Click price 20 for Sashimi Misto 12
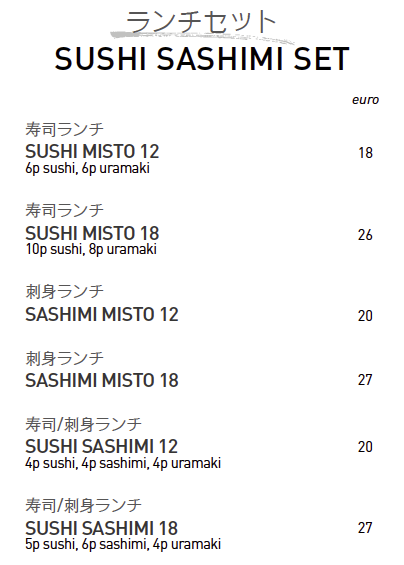404x565 pixels. (365, 316)
